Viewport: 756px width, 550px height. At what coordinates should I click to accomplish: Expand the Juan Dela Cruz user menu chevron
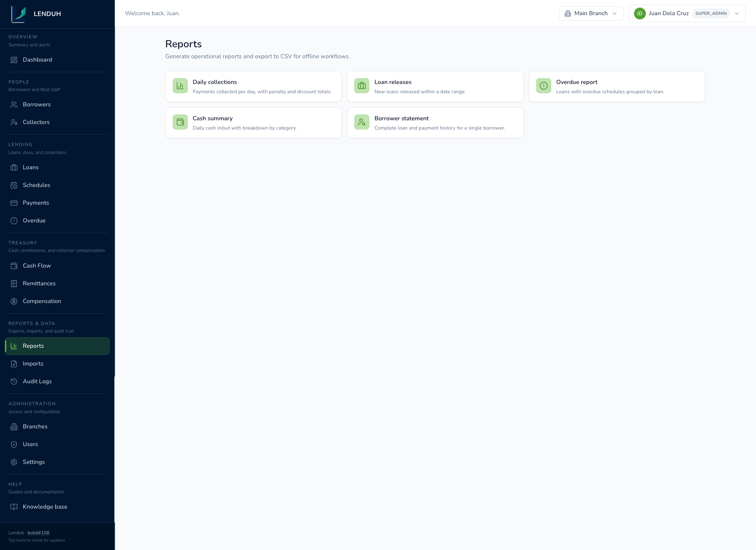coord(737,14)
